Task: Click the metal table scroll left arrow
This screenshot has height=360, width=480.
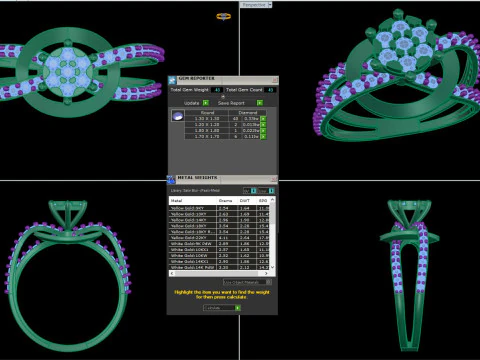Action: click(x=172, y=273)
